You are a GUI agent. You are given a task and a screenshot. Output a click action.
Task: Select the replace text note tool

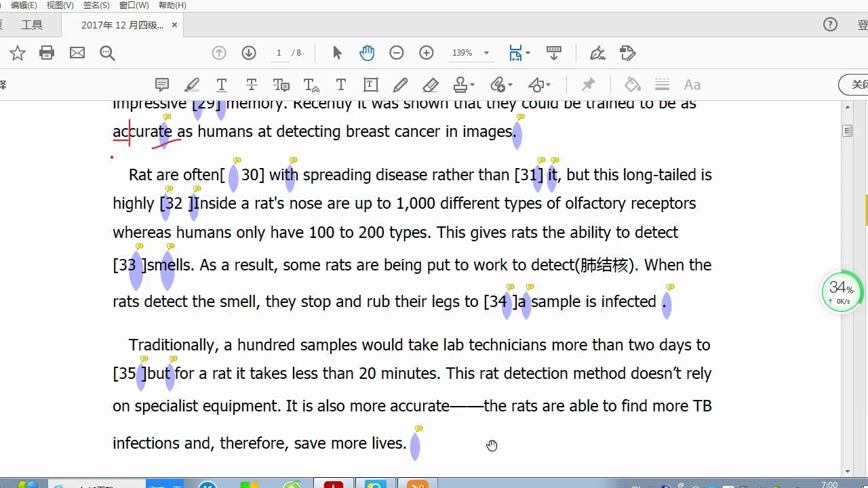[x=281, y=85]
